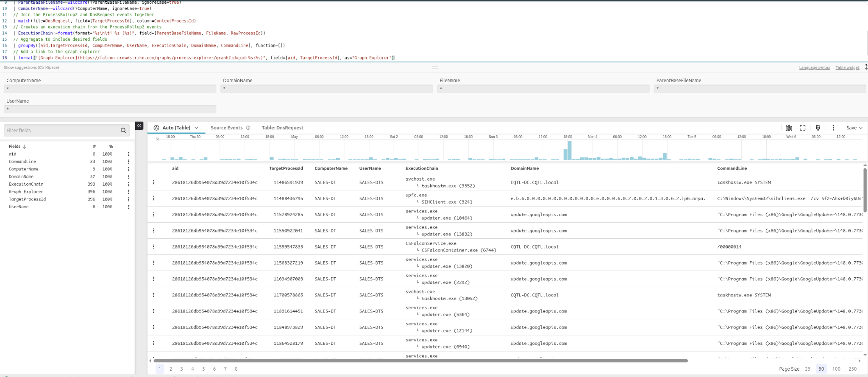The width and height of the screenshot is (868, 377).
Task: Open row menu for TargetProcessId 11486591939
Action: click(x=153, y=182)
